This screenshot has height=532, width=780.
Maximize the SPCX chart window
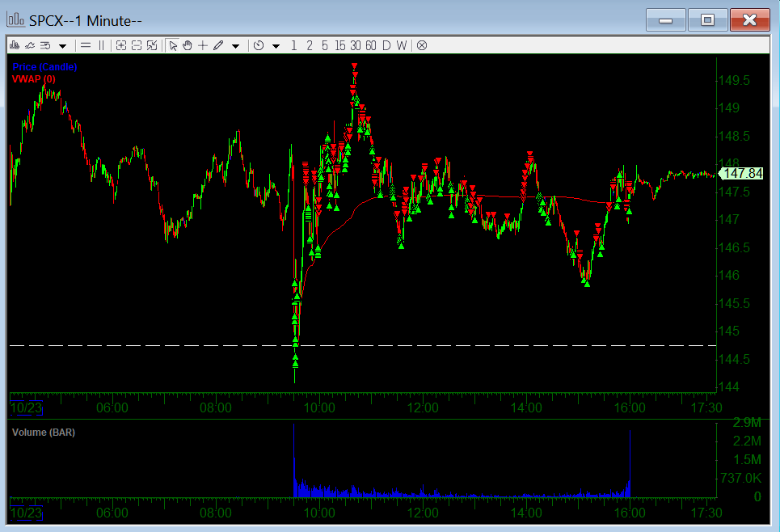(707, 20)
